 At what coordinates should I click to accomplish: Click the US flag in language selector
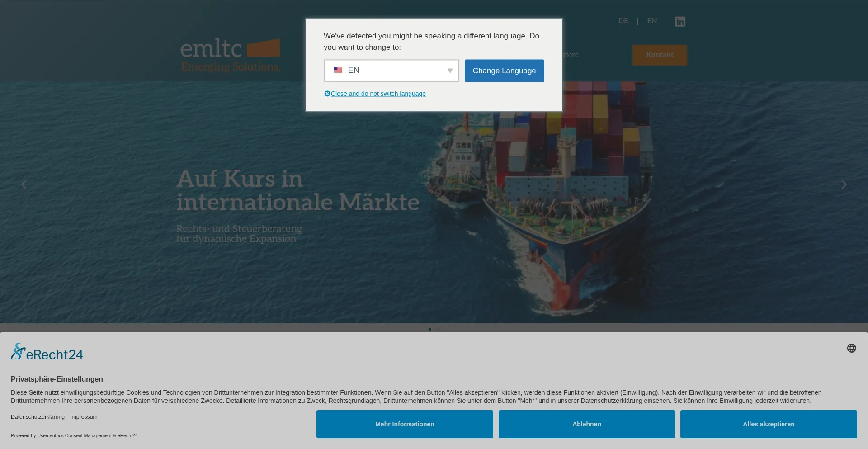click(338, 70)
